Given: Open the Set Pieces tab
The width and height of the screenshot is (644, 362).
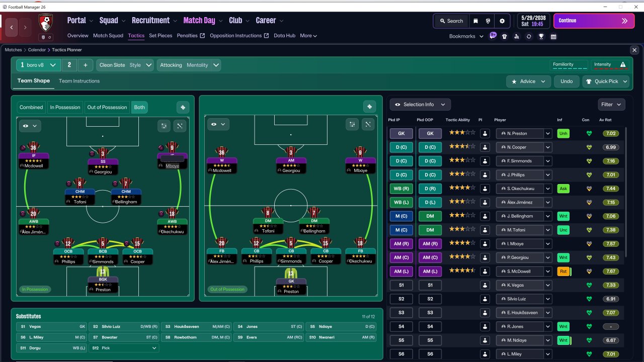Looking at the screenshot, I should pyautogui.click(x=160, y=36).
